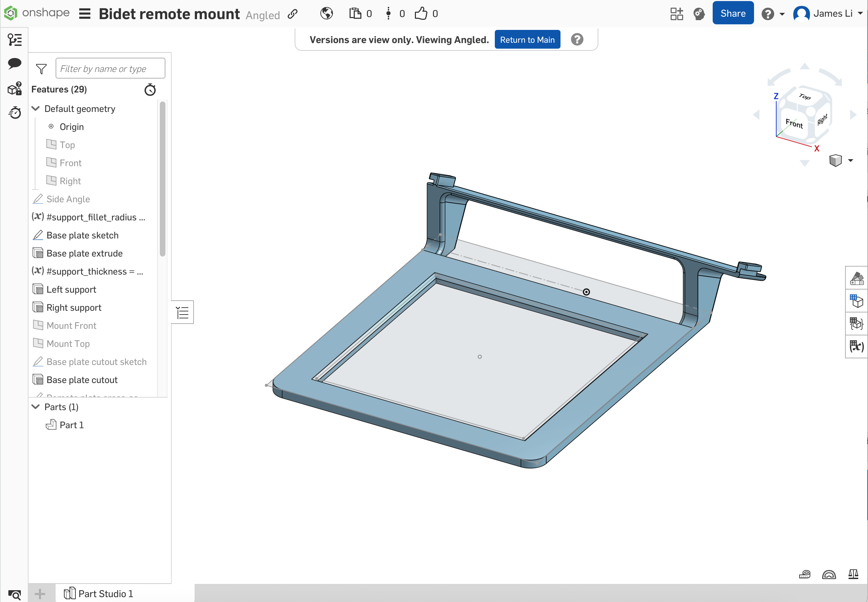Open the James Li user menu
Screen dimensions: 868x602
(x=828, y=14)
